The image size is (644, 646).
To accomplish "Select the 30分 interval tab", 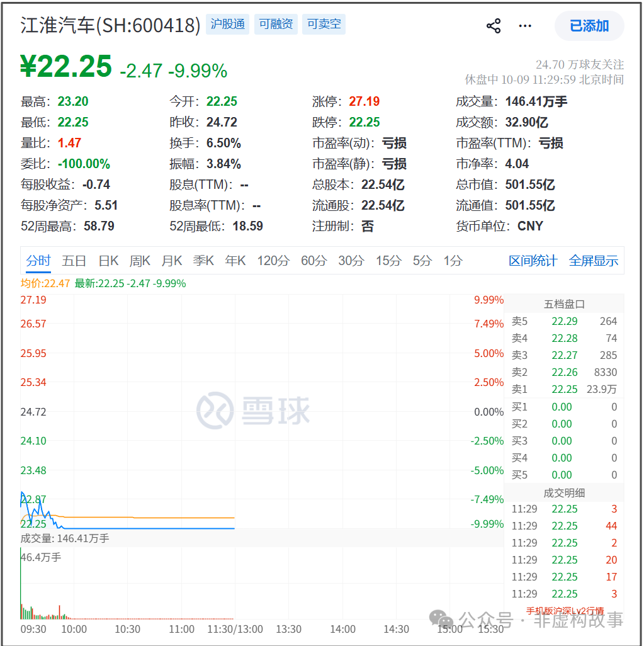I will click(x=351, y=261).
